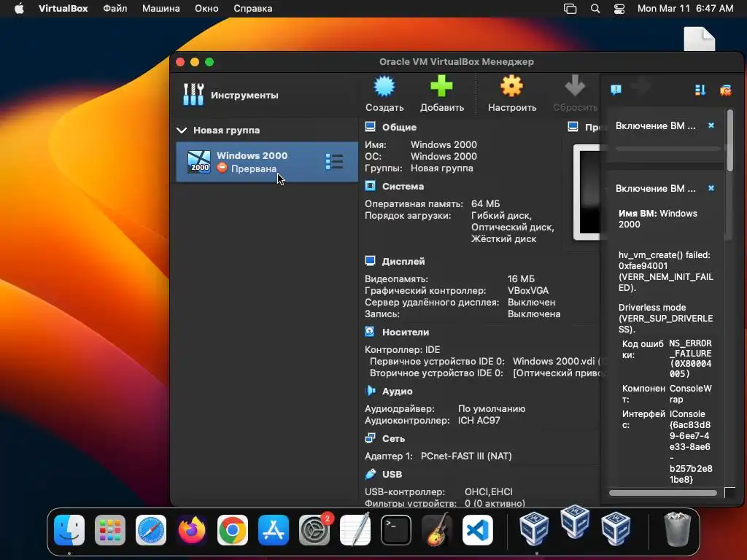Launch Firefox from the dock
Screen dimensions: 747x560
click(x=192, y=530)
